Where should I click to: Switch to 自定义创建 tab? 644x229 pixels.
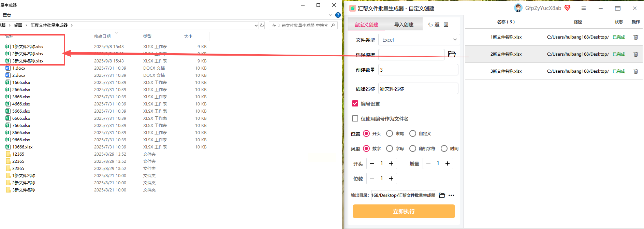pos(366,25)
